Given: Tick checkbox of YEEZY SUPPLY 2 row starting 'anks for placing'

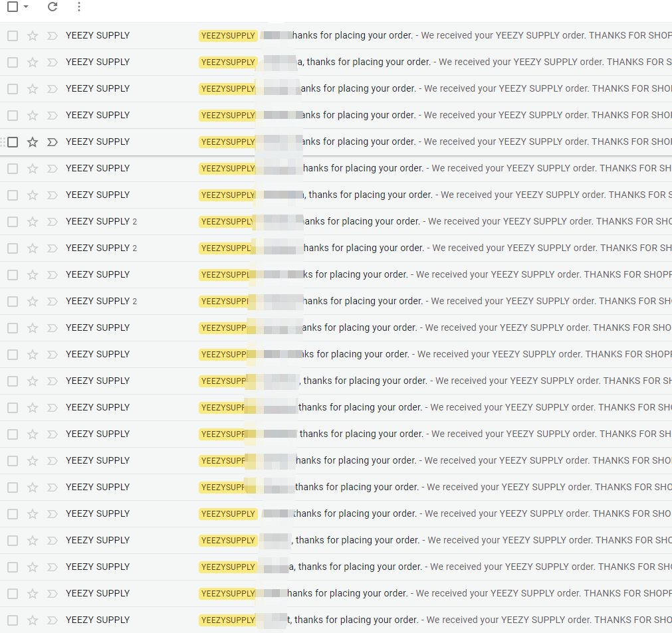Looking at the screenshot, I should [13, 221].
